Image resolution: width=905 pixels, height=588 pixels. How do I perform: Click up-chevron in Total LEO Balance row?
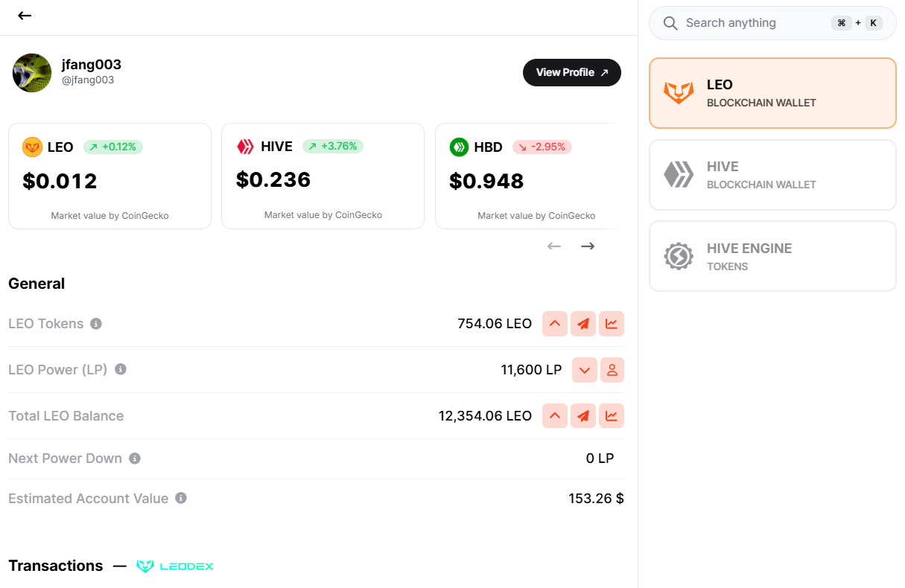(555, 416)
